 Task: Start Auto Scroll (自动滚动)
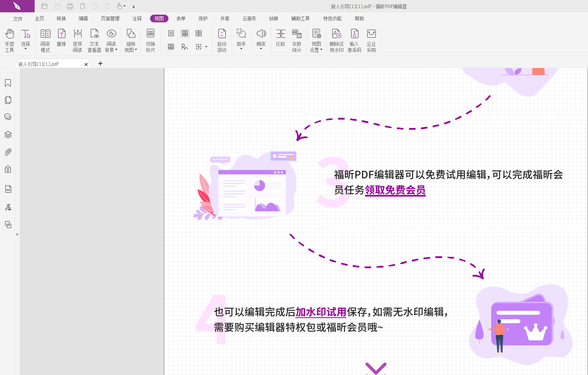point(222,40)
